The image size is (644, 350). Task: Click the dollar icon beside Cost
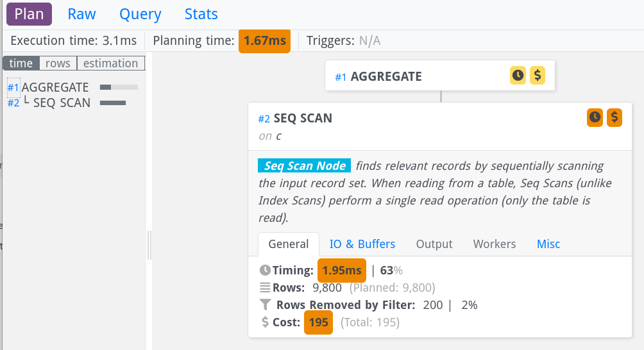pyautogui.click(x=265, y=322)
